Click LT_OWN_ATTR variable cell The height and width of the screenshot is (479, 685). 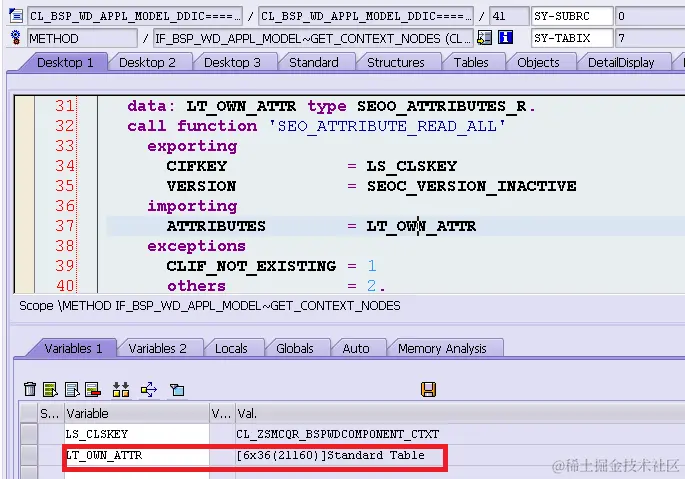tap(137, 455)
